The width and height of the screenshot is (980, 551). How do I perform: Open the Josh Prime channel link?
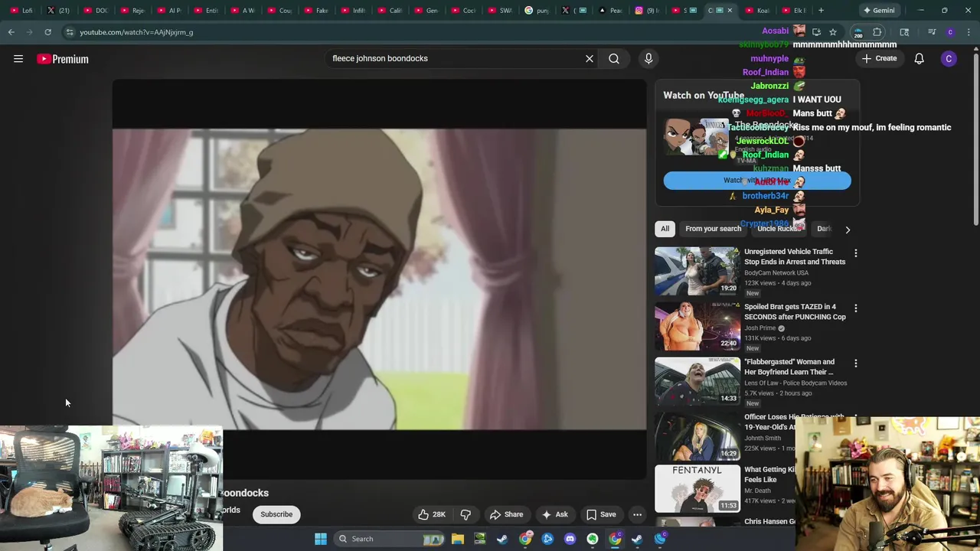click(759, 328)
